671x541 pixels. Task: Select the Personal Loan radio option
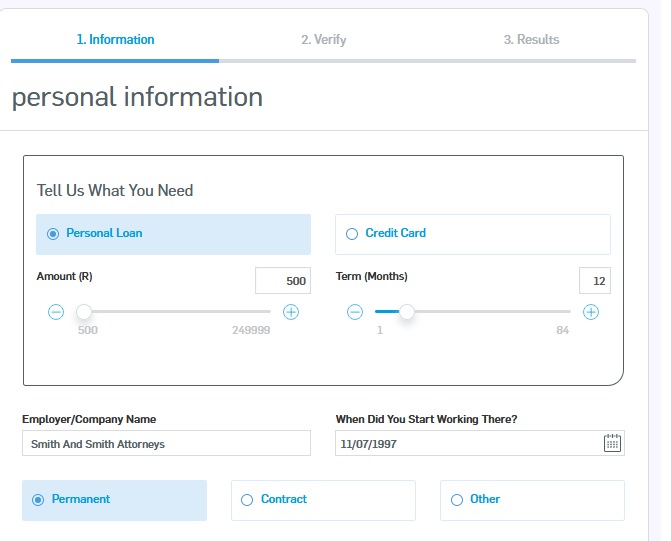tap(54, 234)
